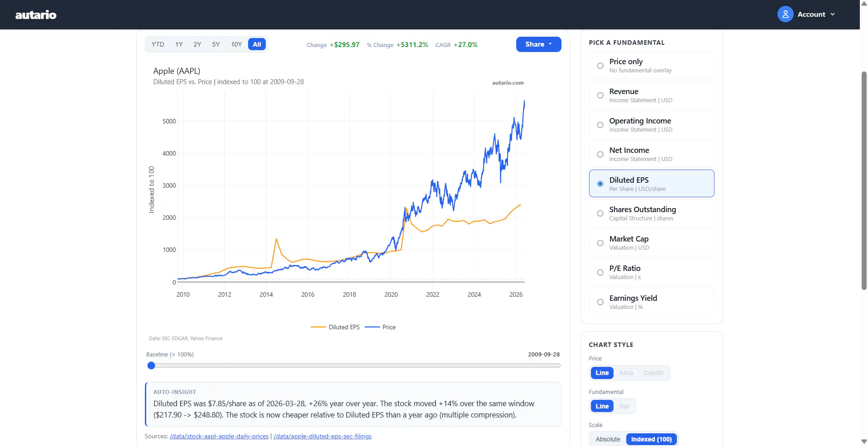Choose the Net Income fundamental
This screenshot has width=868, height=446.
click(x=652, y=154)
